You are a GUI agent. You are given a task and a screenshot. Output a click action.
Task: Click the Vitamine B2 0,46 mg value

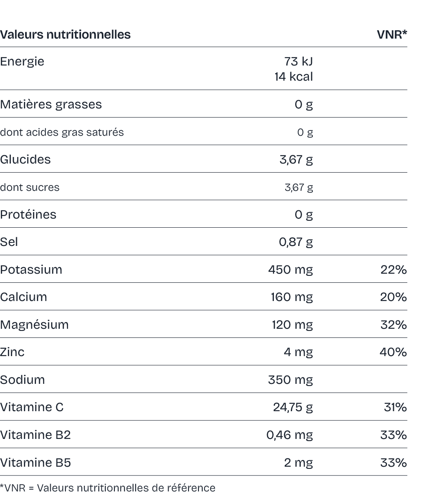[289, 435]
